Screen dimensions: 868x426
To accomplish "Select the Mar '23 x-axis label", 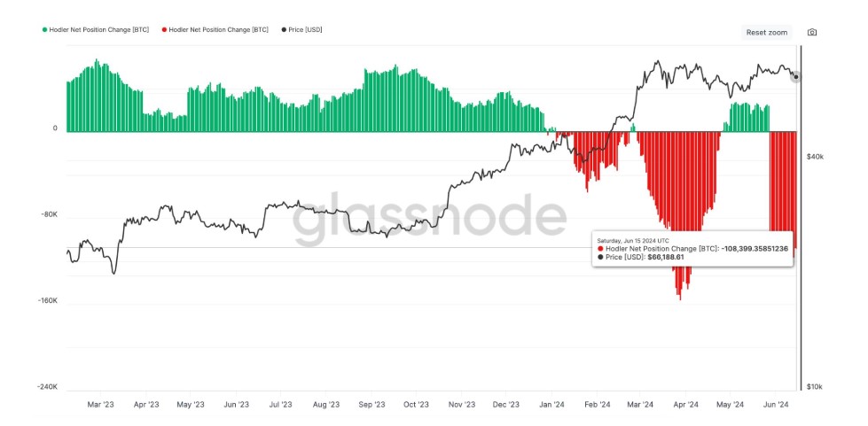I will 101,405.
